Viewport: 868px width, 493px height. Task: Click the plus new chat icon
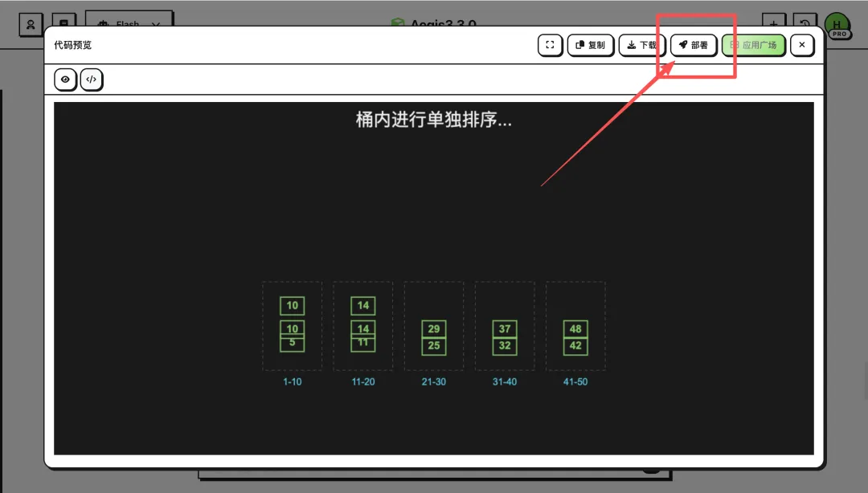(x=773, y=21)
